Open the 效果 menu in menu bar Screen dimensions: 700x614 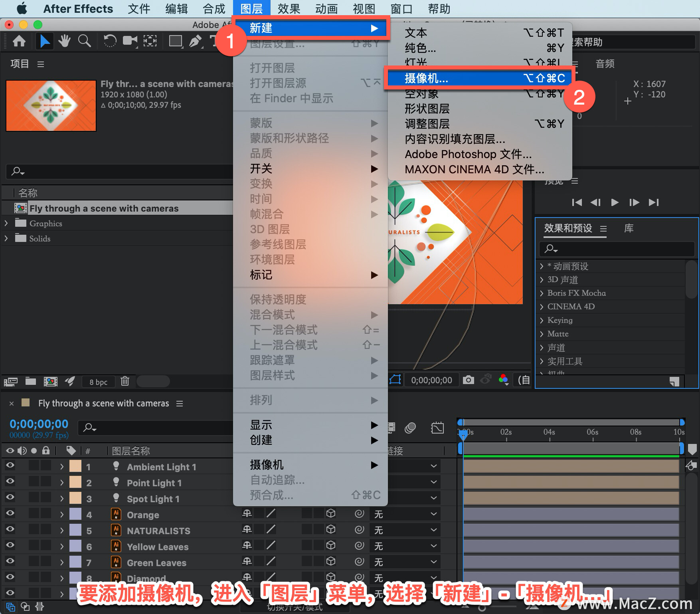click(289, 8)
